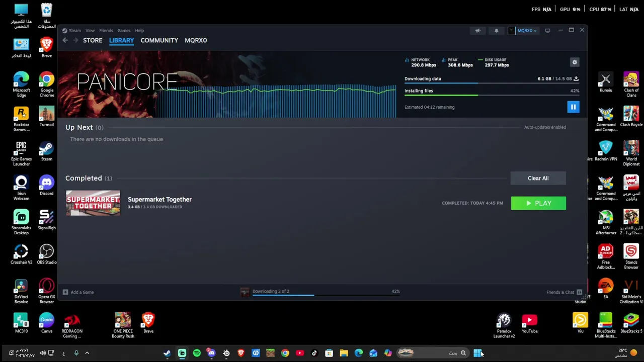This screenshot has width=644, height=362.
Task: Click the Estimated 04:12 remaining text
Action: (x=429, y=107)
